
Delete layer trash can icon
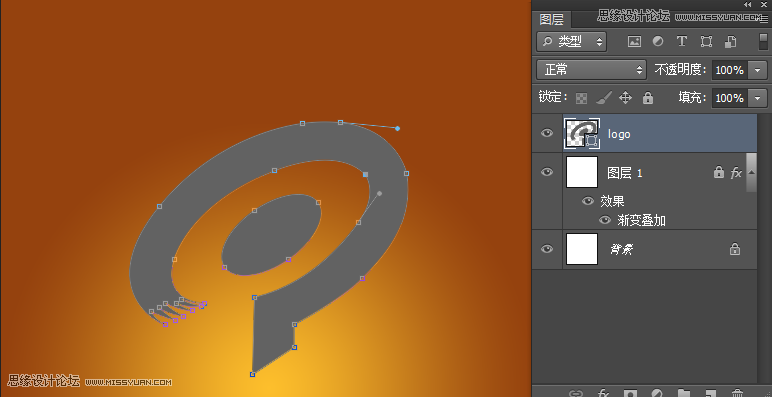point(737,393)
